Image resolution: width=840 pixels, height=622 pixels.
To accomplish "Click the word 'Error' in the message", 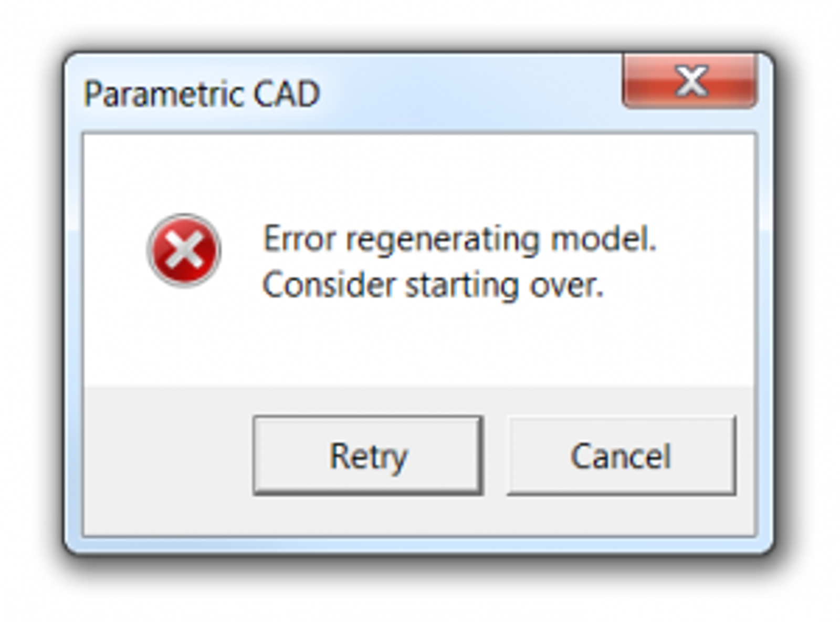I will pos(298,240).
